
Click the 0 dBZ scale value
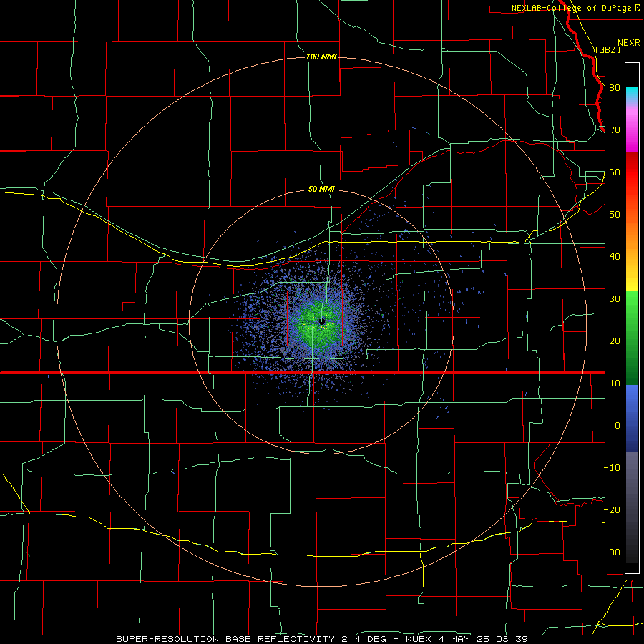(618, 426)
